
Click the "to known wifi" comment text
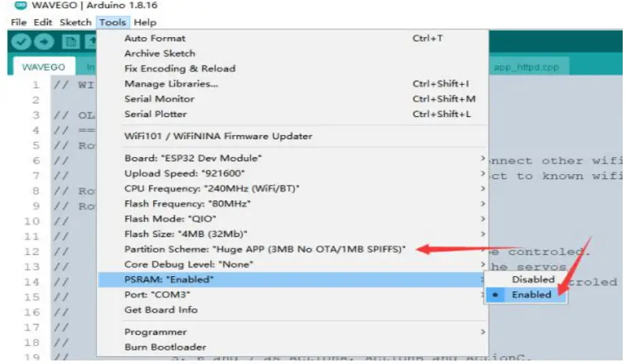pos(569,176)
